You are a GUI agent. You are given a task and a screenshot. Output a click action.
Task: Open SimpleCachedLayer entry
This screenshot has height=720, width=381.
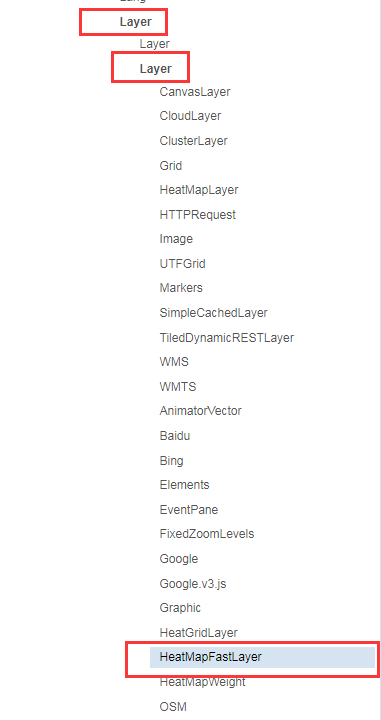pos(213,313)
